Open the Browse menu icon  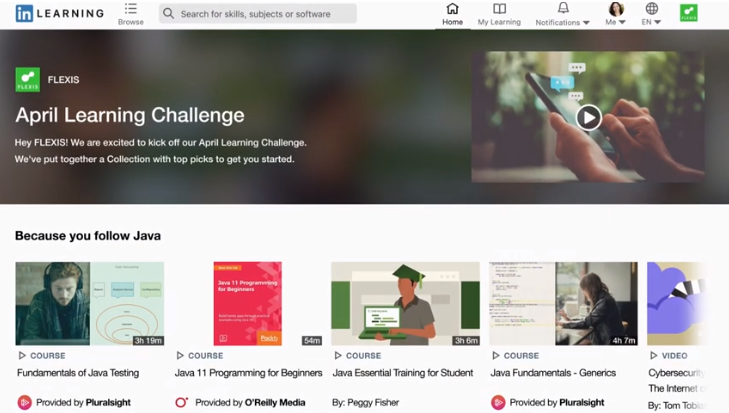tap(131, 9)
